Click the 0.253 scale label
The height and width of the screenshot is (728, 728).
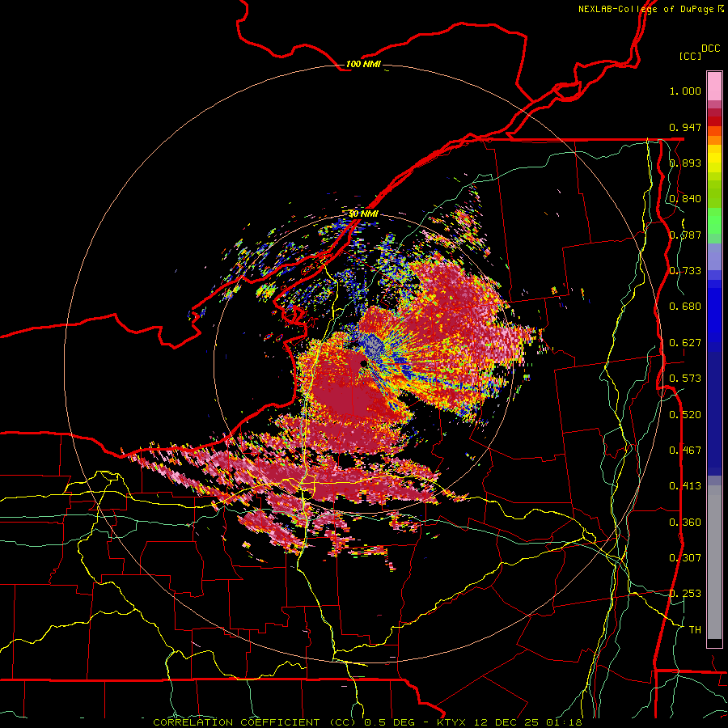coord(685,594)
